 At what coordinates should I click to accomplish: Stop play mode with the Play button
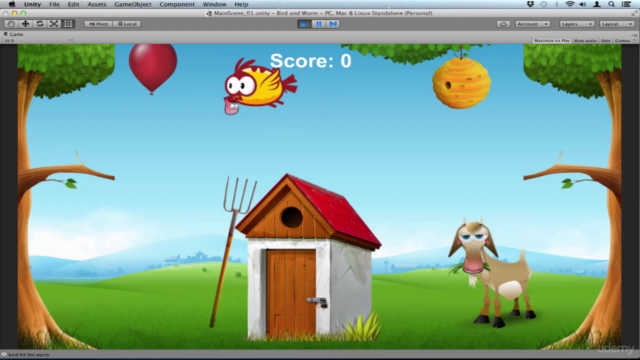304,24
